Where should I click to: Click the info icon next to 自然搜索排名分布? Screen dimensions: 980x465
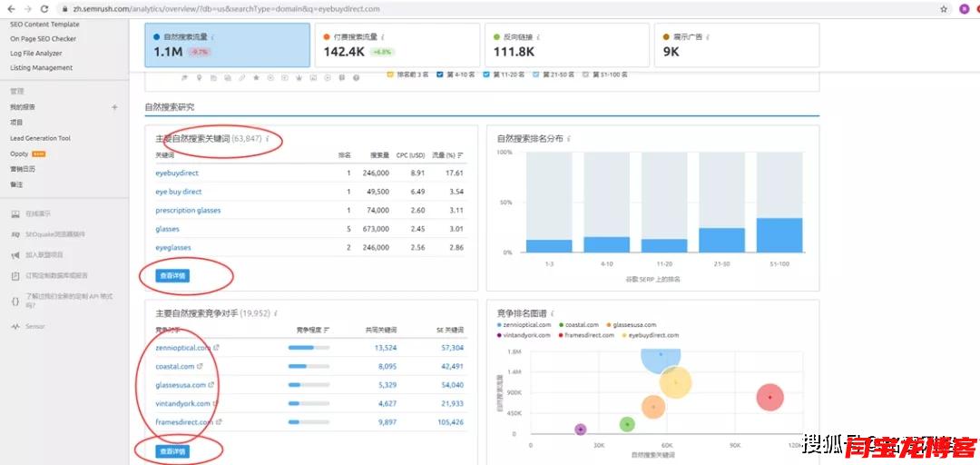(570, 139)
